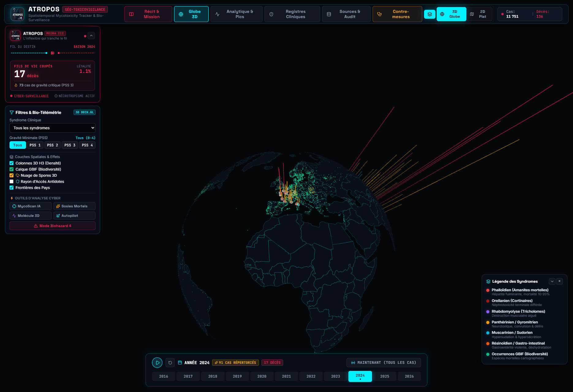Open Sosies Mortels tool
The width and height of the screenshot is (573, 392).
pyautogui.click(x=74, y=206)
